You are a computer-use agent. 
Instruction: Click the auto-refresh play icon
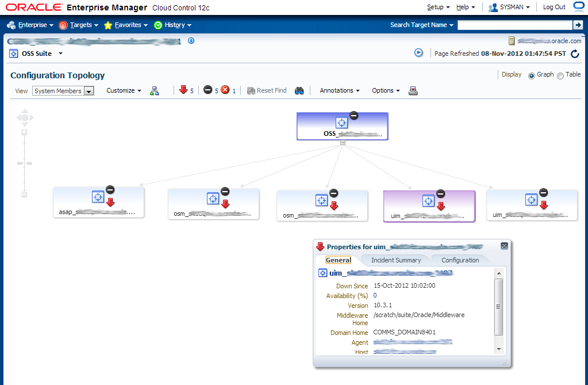pyautogui.click(x=418, y=52)
